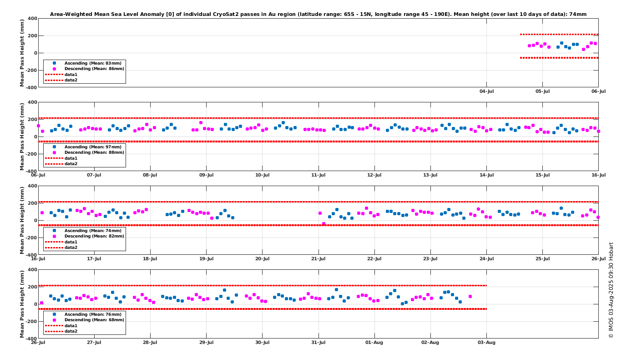Click the '21-Jul' date tick label

318,259
